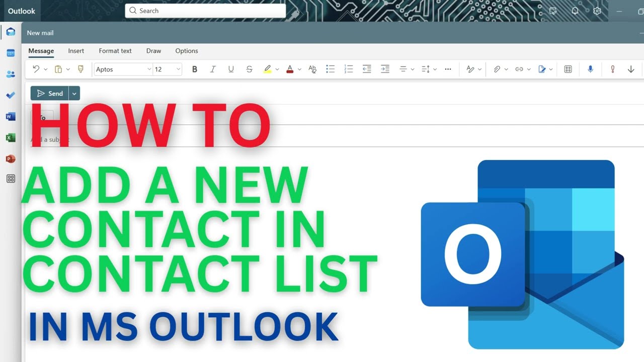Switch to the Message tab
This screenshot has height=362, width=644.
[x=41, y=51]
